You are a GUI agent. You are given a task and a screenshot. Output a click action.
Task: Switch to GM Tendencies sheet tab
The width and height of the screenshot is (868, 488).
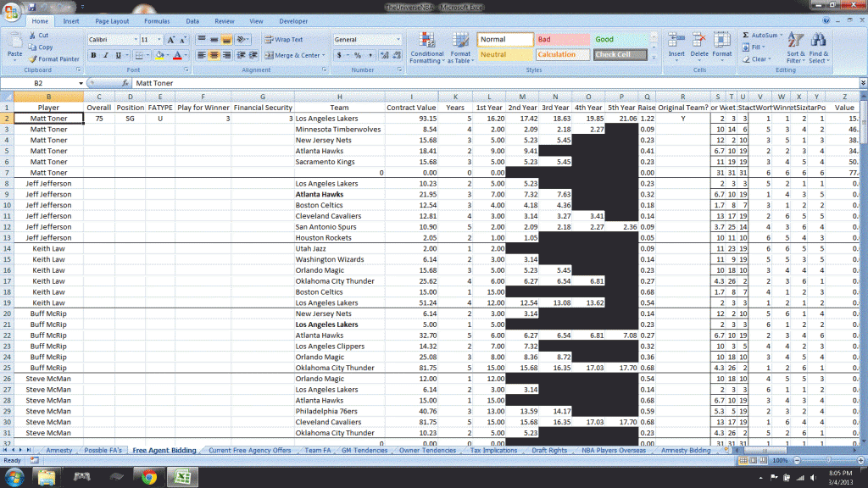(x=364, y=451)
